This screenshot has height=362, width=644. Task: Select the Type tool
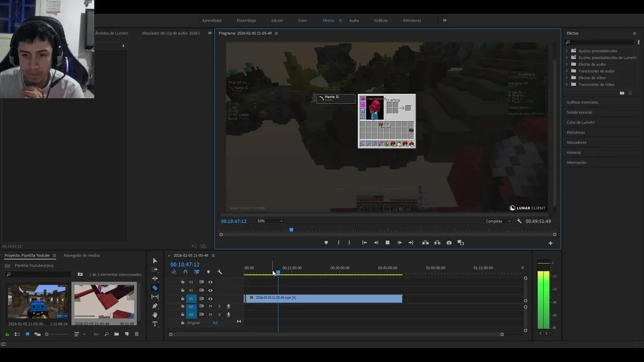click(x=155, y=324)
